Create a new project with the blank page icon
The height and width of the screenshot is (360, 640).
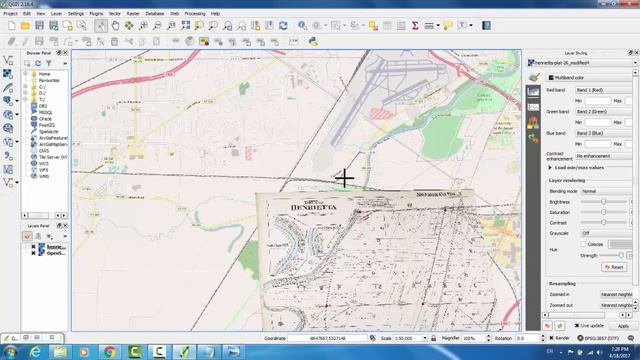click(11, 26)
